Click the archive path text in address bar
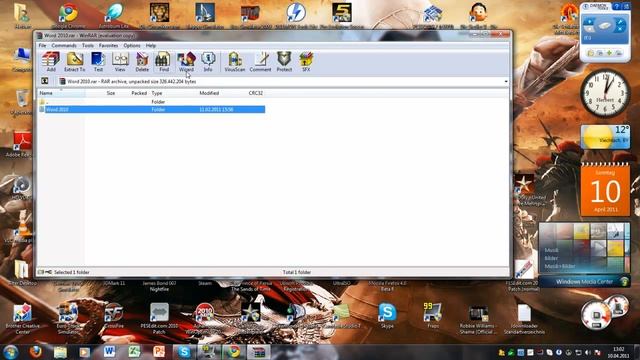 point(131,82)
